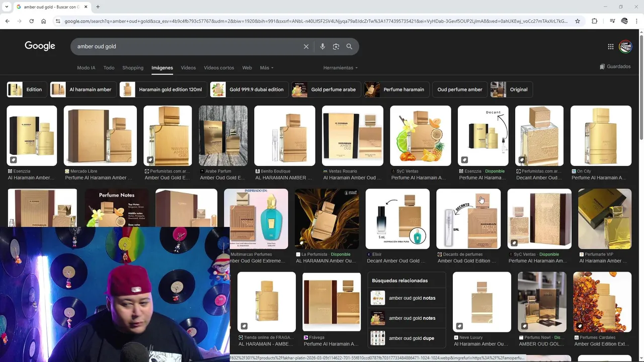Click the browser address bar URL
This screenshot has height=362, width=644.
[316, 21]
